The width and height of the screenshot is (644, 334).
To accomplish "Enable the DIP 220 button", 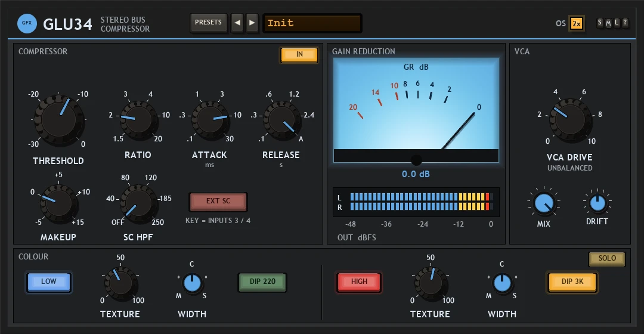I will coord(262,282).
